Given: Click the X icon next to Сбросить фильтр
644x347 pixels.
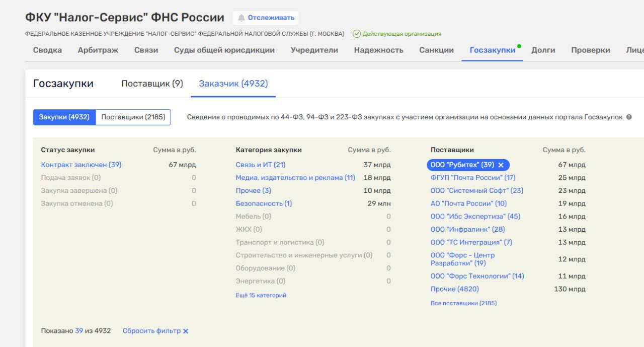Looking at the screenshot, I should [x=186, y=331].
